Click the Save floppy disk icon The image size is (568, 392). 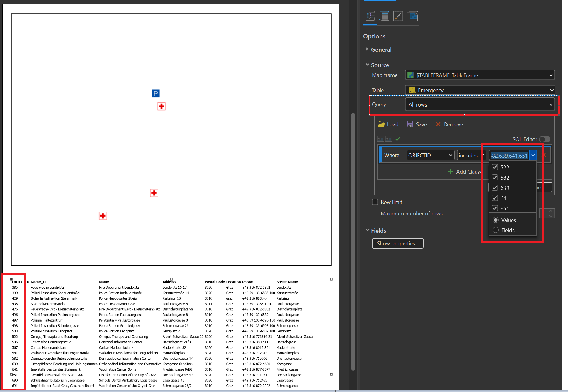point(410,124)
